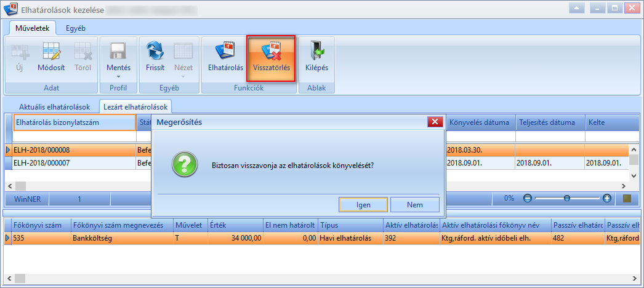Open the Aktuális elhatárolások tab
This screenshot has width=644, height=288.
pos(54,106)
